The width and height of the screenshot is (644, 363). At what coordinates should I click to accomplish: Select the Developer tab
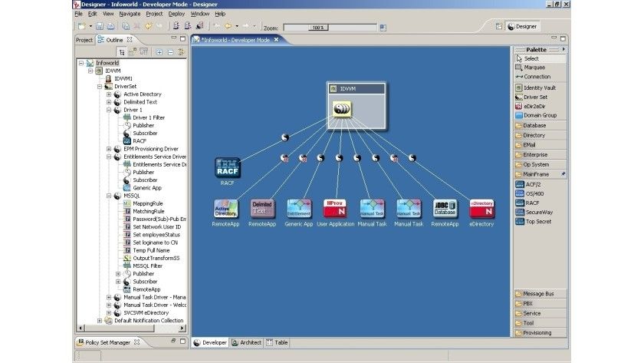210,342
